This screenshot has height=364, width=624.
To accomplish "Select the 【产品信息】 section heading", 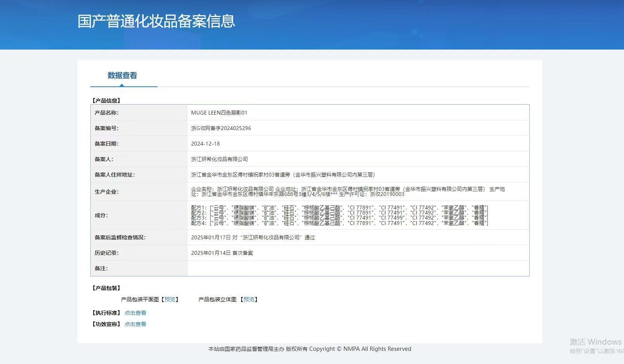I will tap(106, 101).
